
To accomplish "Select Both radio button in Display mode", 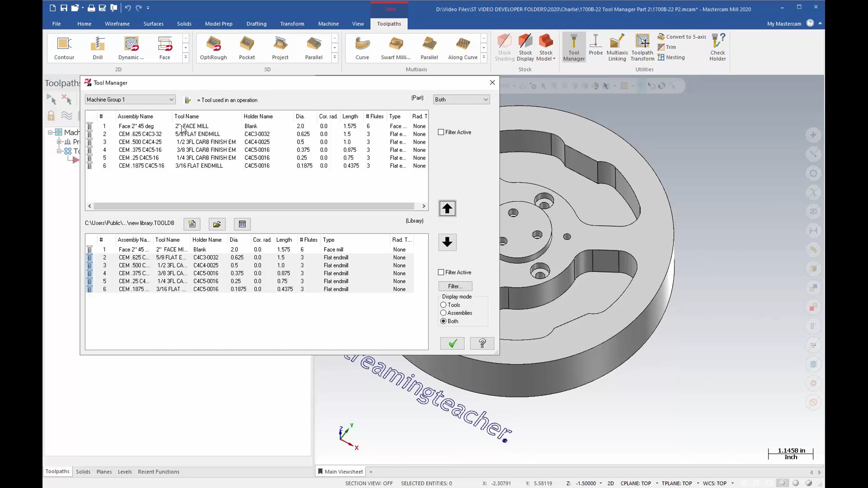I will coord(443,321).
